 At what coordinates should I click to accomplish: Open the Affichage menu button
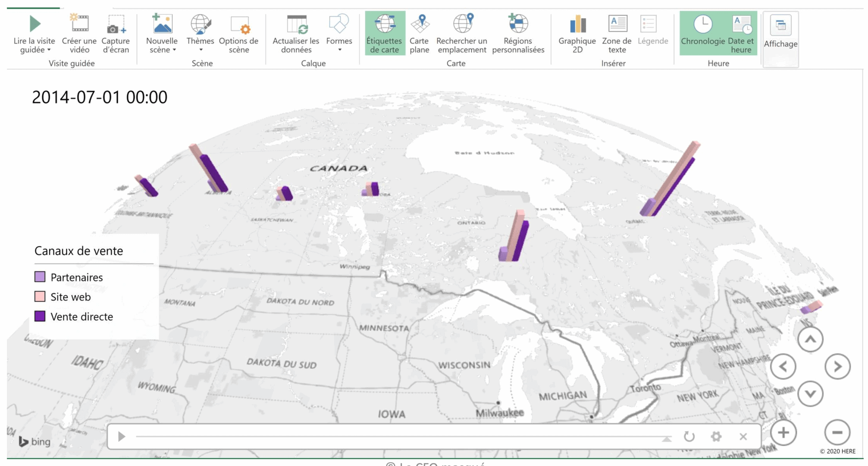point(780,33)
